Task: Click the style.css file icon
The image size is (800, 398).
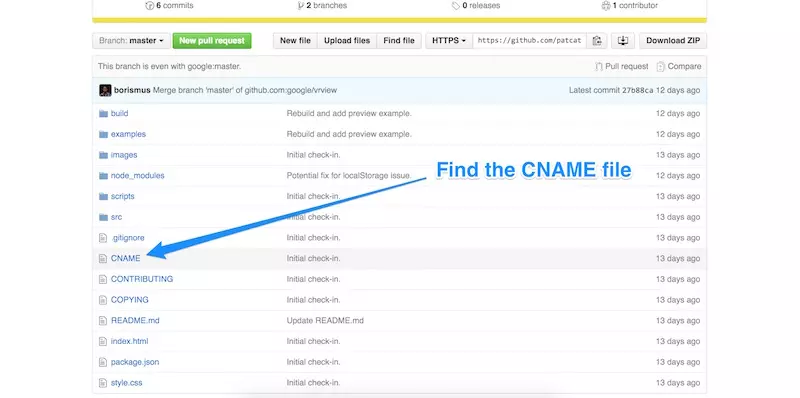Action: pos(103,383)
